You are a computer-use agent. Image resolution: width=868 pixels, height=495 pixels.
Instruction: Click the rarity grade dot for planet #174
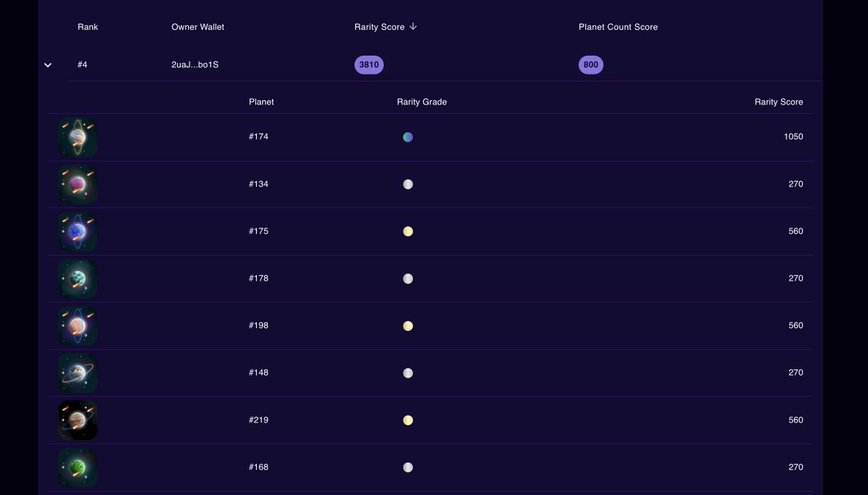(x=408, y=137)
